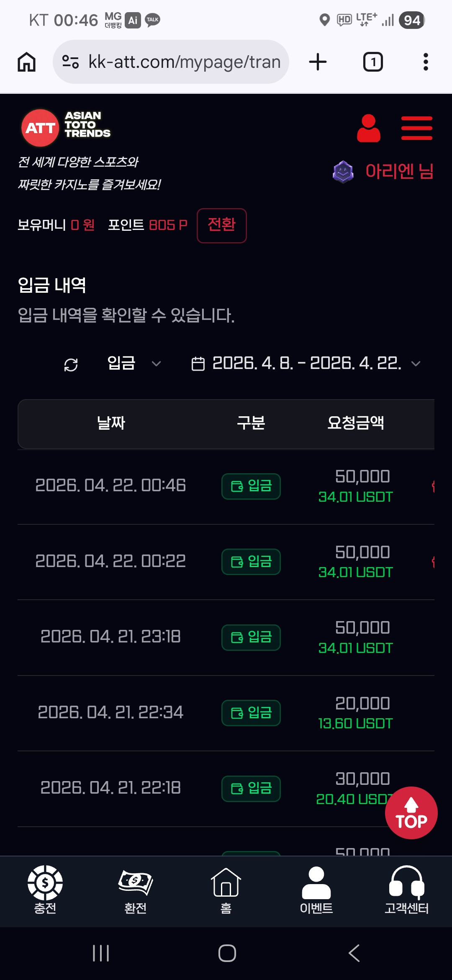Tap the ATT Asian Toto Trends logo

pyautogui.click(x=66, y=127)
